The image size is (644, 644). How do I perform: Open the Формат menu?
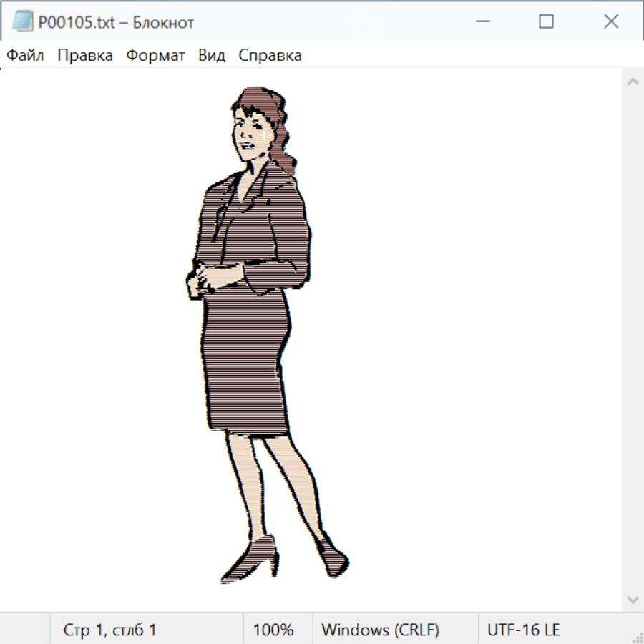pos(155,56)
